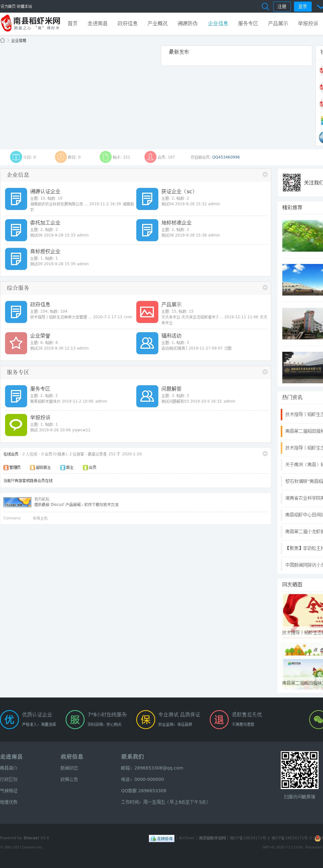Expand the header dropdown arrow beside 登录
The height and width of the screenshot is (868, 323).
tap(319, 6)
